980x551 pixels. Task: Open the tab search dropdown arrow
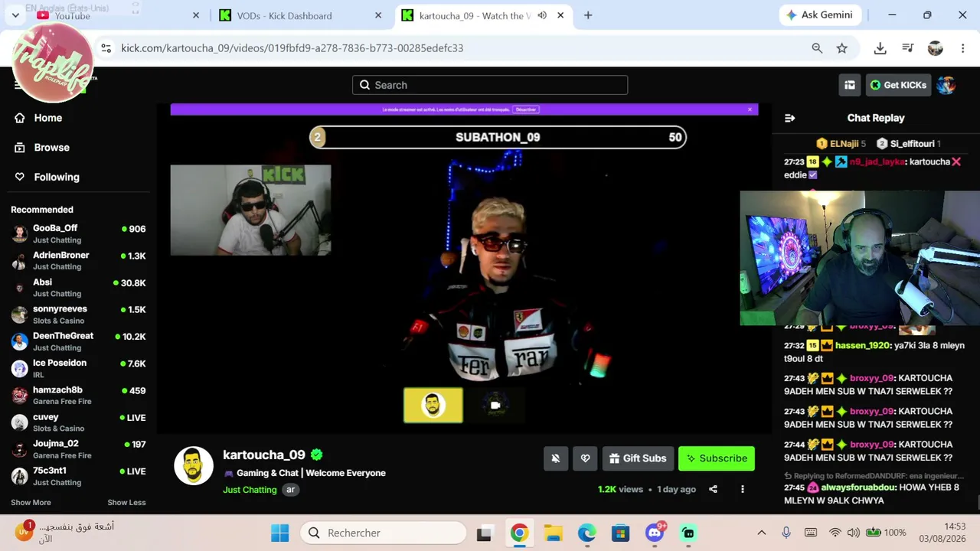tap(15, 15)
